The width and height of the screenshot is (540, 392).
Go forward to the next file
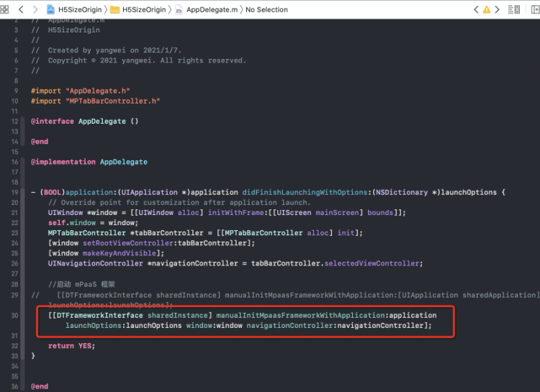(35, 9)
